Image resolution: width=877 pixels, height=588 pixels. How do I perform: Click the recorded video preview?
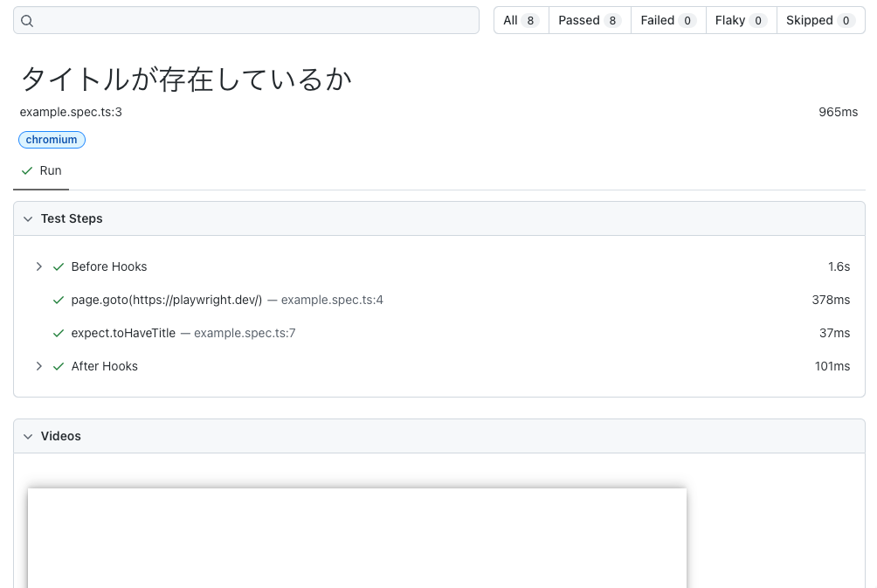click(357, 538)
